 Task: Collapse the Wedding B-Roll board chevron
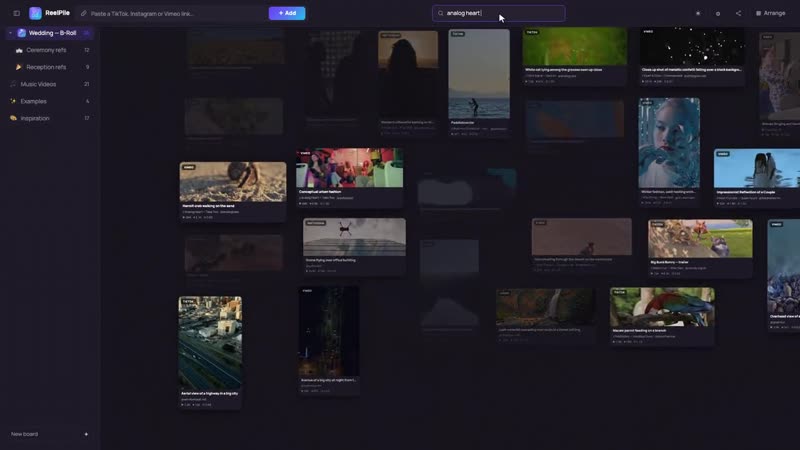10,33
